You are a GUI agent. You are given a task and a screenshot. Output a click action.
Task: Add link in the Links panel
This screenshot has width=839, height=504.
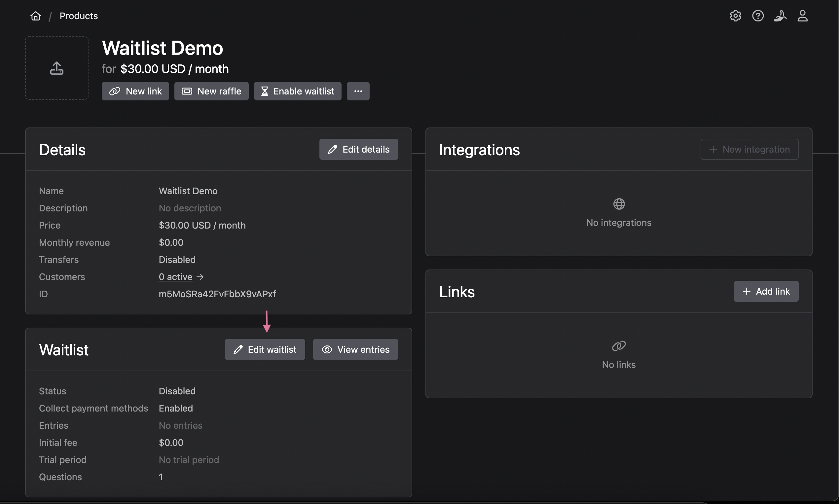(x=766, y=291)
